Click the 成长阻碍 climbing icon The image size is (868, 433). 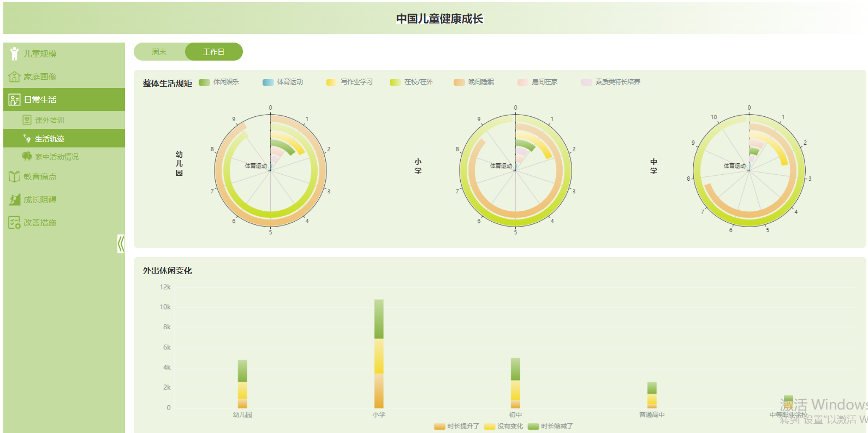(14, 199)
